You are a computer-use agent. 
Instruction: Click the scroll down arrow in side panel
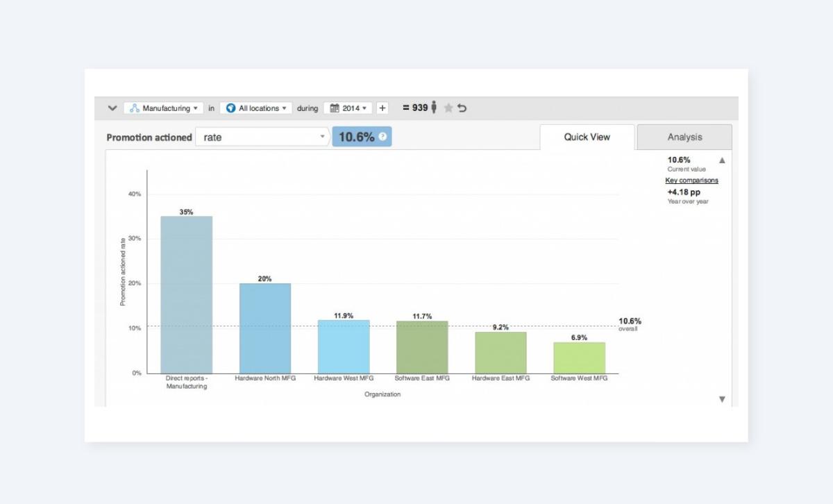pos(722,399)
